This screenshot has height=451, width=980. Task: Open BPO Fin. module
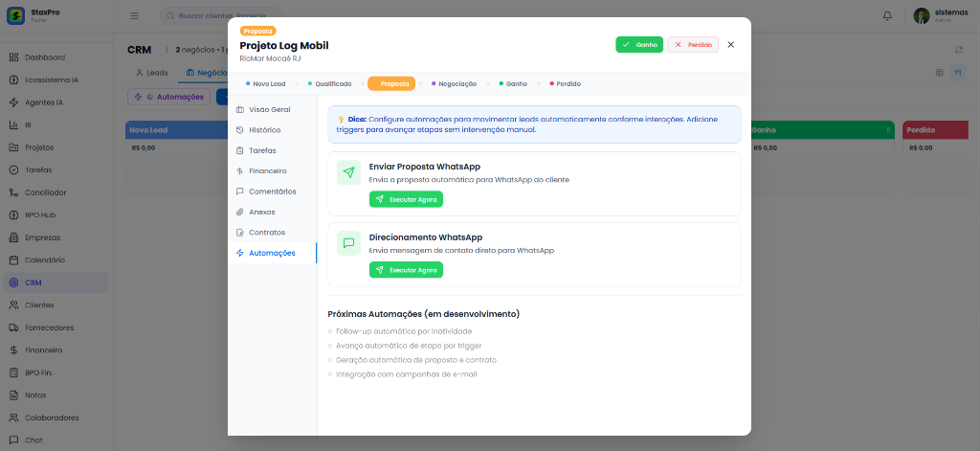(55, 372)
